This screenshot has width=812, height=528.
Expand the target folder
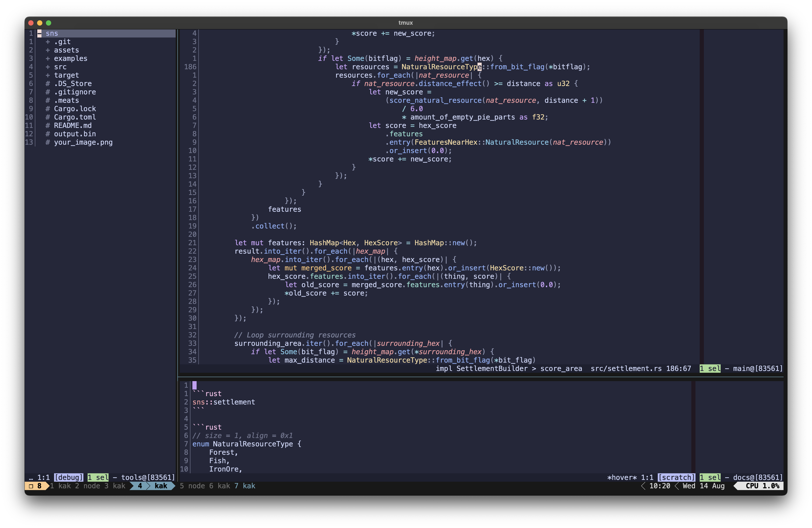coord(48,75)
